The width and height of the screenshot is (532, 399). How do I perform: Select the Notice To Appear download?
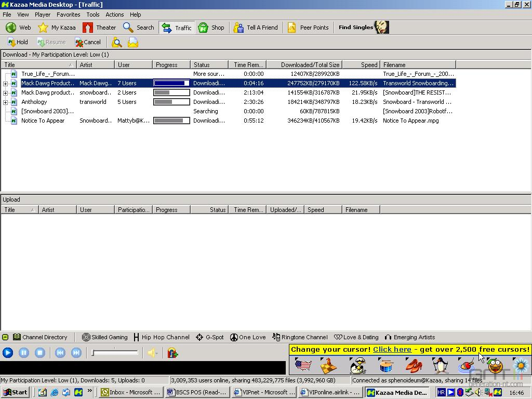pos(233,121)
